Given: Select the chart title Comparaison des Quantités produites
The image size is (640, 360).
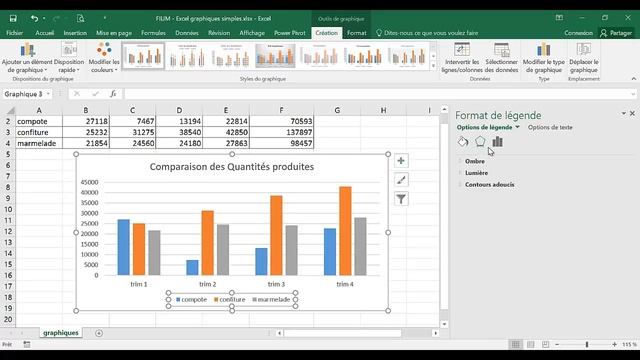Looking at the screenshot, I should point(232,167).
